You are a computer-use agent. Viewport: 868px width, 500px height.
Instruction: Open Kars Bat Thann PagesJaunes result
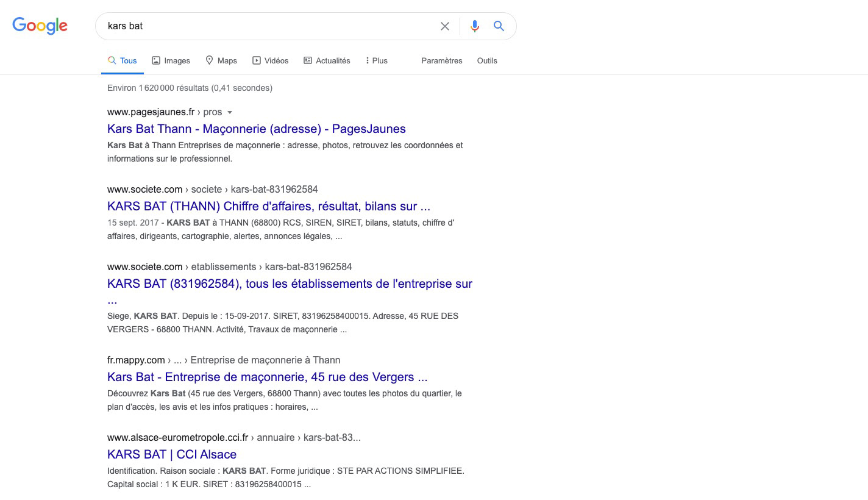point(256,129)
